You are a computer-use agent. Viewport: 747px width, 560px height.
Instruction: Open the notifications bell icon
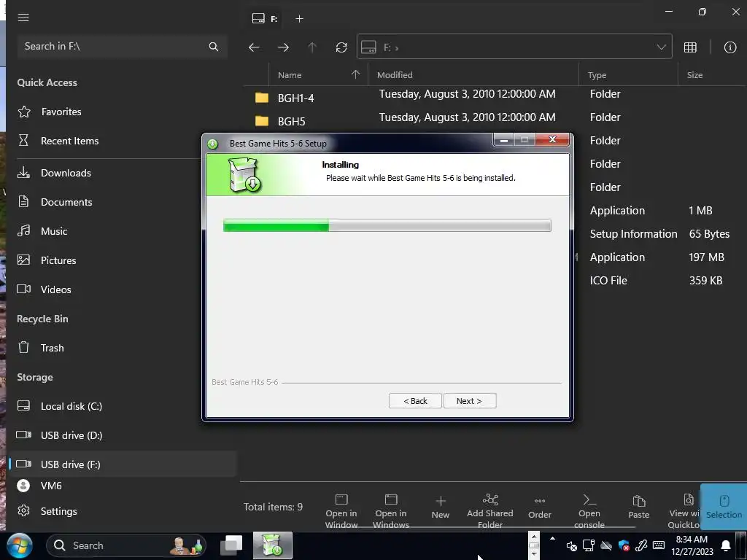click(x=725, y=545)
